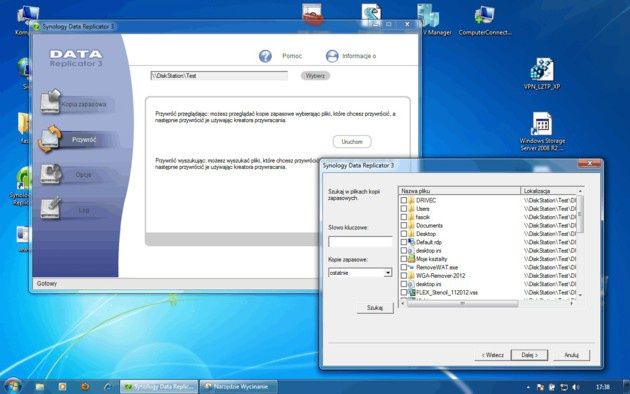Viewport: 630px width, 394px height.
Task: Click 'Gotowy' in the status bar
Action: tap(47, 284)
